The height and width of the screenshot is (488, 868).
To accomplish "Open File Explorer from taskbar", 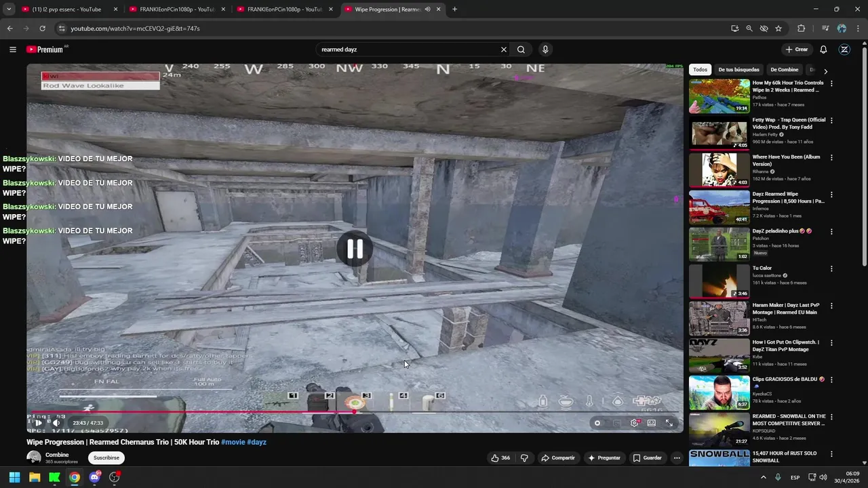I will (x=35, y=477).
